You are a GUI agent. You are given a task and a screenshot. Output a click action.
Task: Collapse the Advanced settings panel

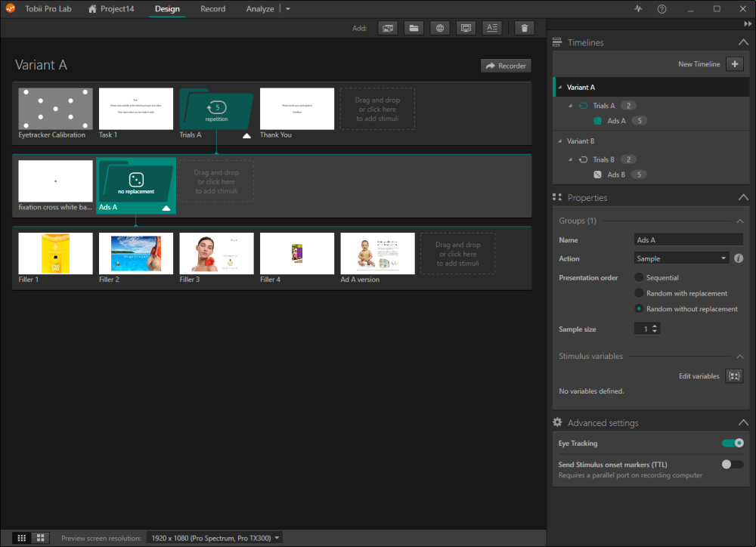743,422
